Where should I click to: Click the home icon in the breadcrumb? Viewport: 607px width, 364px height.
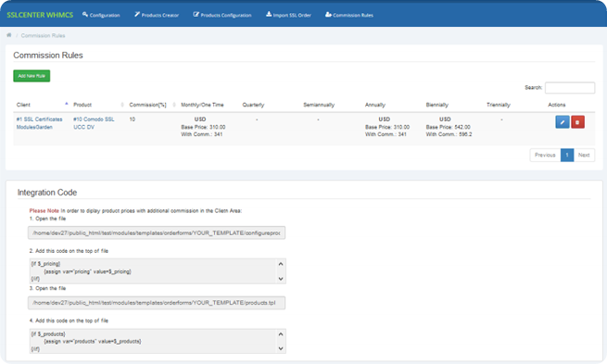9,35
